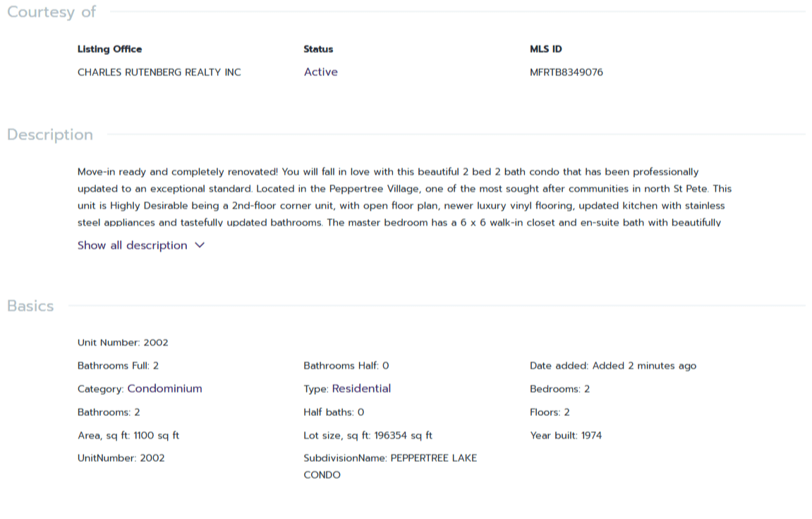Image resolution: width=812 pixels, height=519 pixels.
Task: Click the Description section heading
Action: [50, 135]
